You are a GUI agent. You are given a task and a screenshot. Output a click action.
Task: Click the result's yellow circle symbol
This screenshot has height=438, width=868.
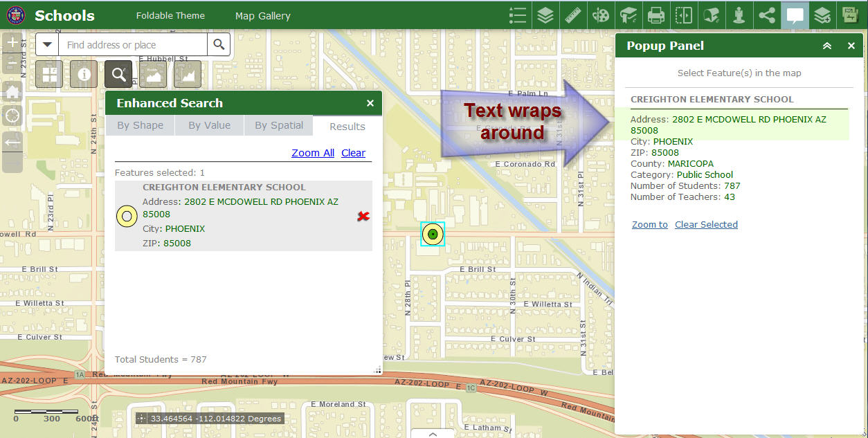[x=127, y=217]
